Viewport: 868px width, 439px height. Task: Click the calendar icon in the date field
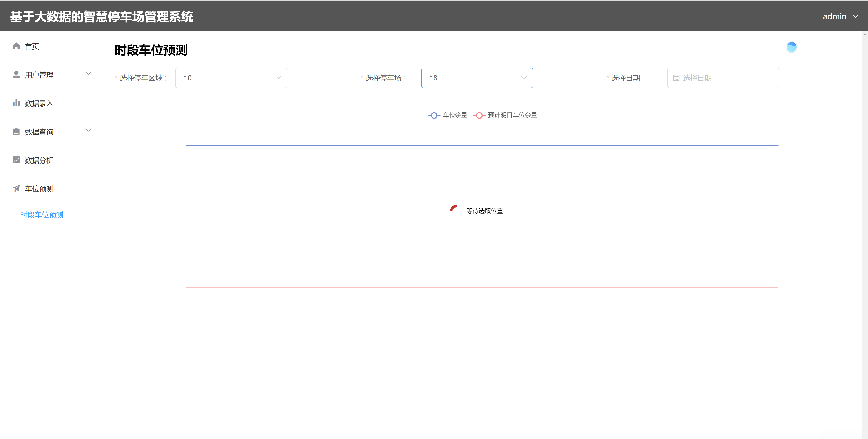pyautogui.click(x=676, y=78)
